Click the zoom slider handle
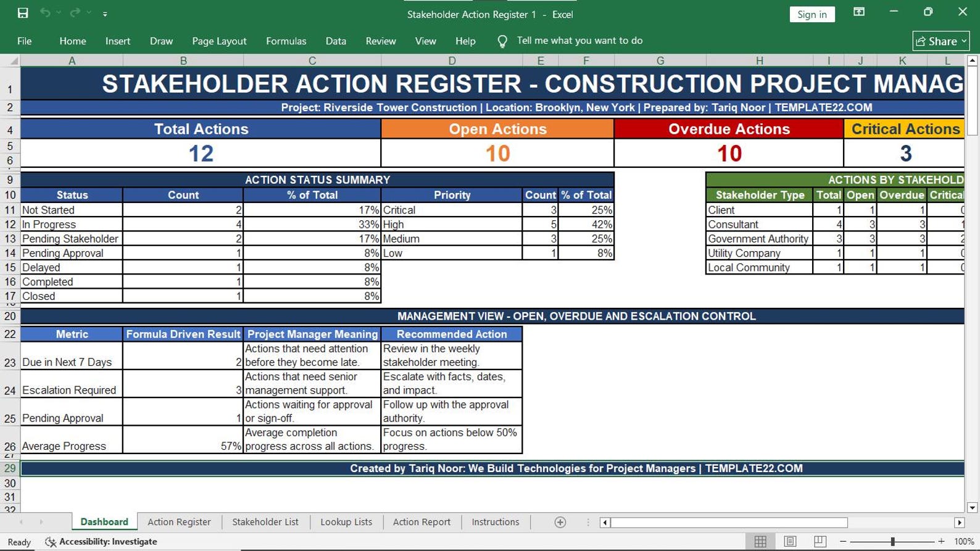Image resolution: width=980 pixels, height=551 pixels. click(x=892, y=542)
